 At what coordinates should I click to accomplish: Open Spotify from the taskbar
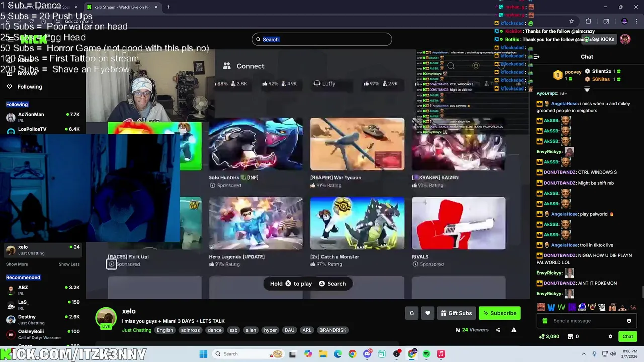point(427,354)
